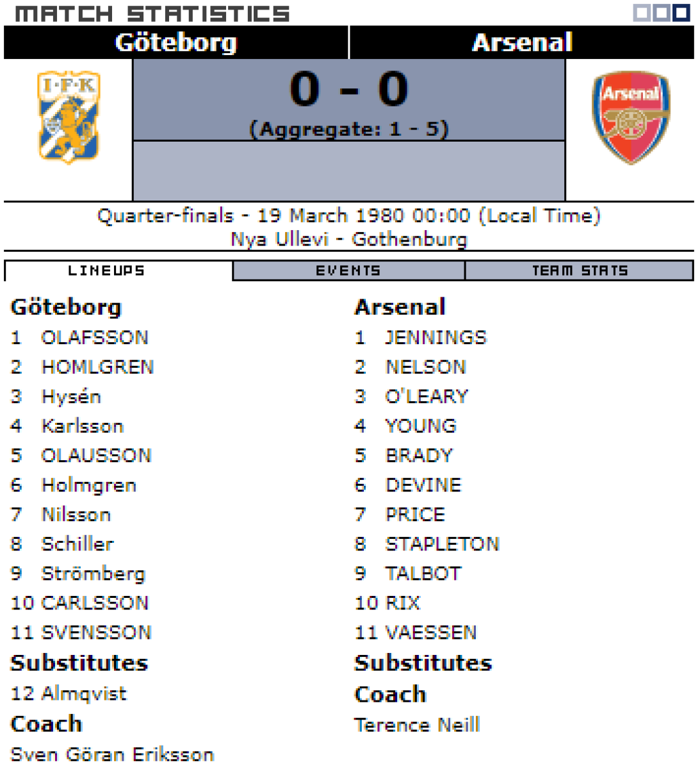Open Göteborg goalkeeper Olafsson's entry
Image resolution: width=700 pixels, height=769 pixels.
coord(95,338)
